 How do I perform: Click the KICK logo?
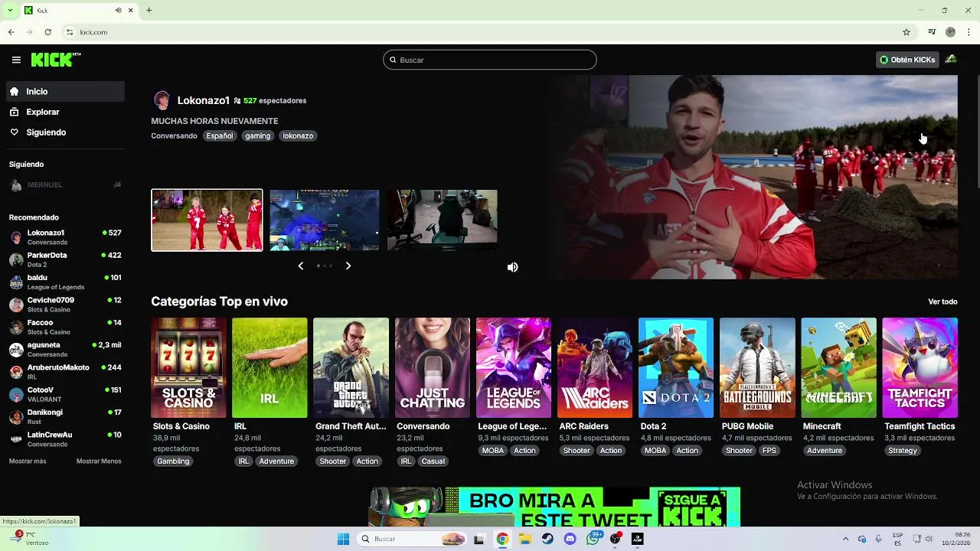pos(56,60)
